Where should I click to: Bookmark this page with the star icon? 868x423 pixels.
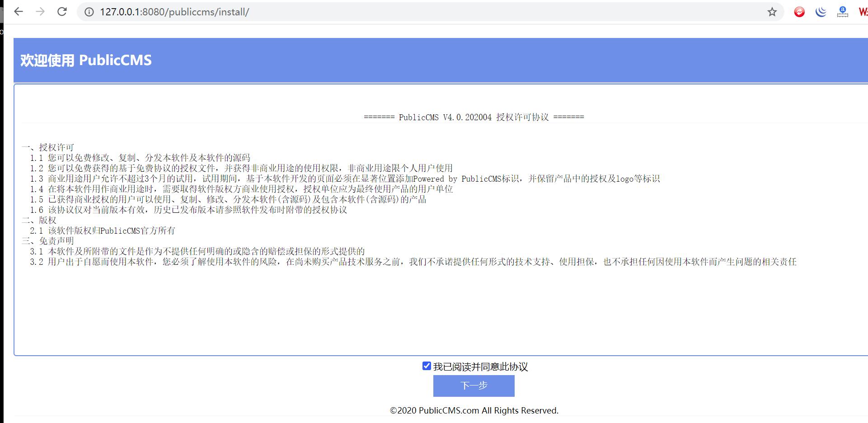pos(772,12)
